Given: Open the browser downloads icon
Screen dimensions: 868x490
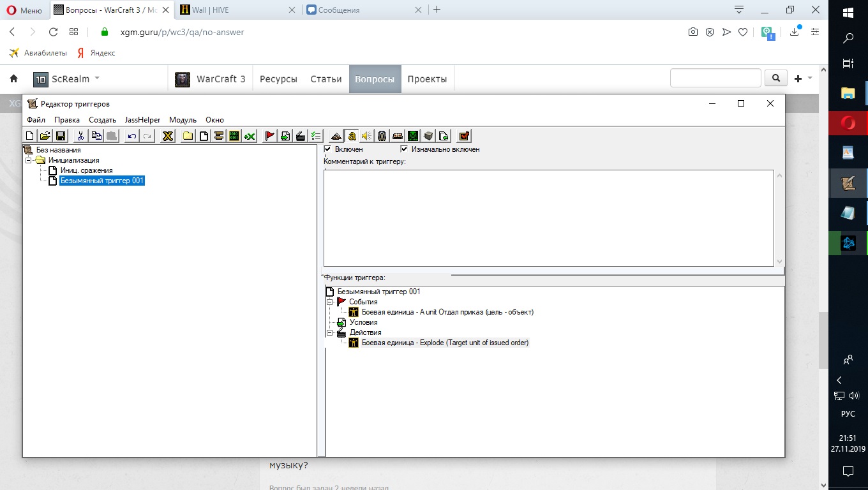Looking at the screenshot, I should 795,31.
